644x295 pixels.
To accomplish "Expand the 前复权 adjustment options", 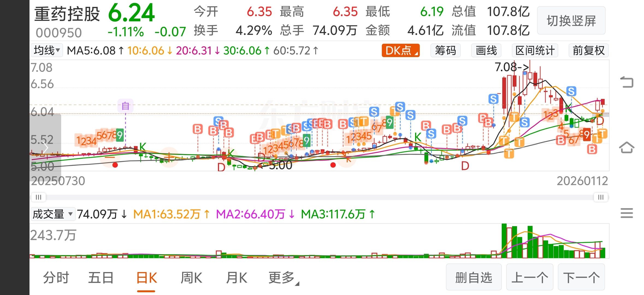I will [589, 51].
